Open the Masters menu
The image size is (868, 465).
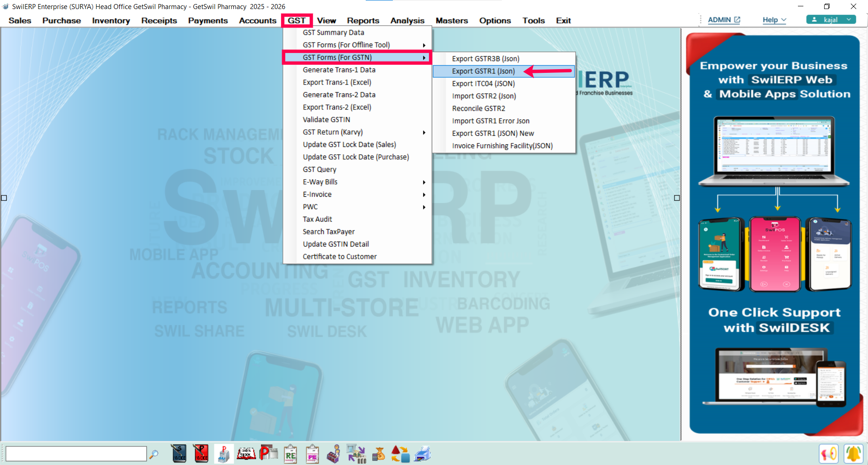(x=452, y=20)
